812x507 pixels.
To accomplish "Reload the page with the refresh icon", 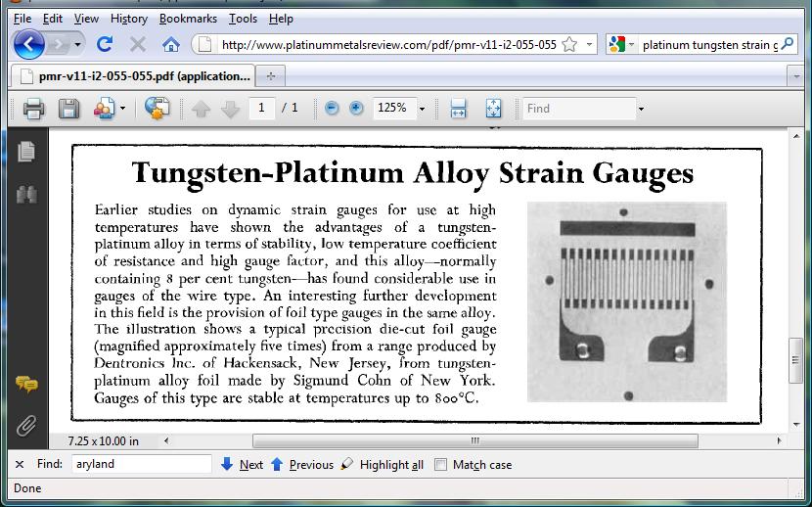I will (104, 45).
